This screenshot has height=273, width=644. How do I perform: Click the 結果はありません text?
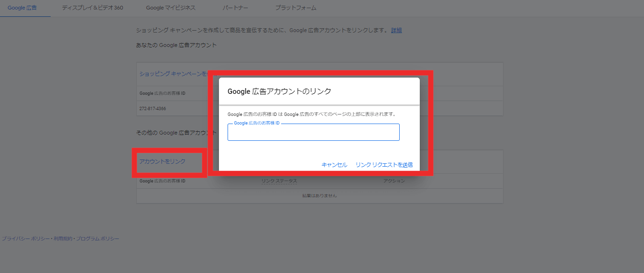click(319, 196)
